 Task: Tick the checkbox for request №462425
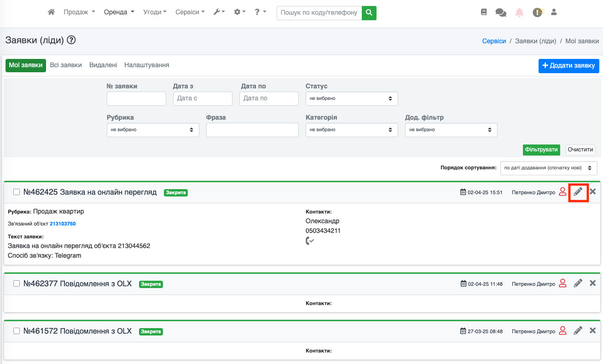coord(17,192)
